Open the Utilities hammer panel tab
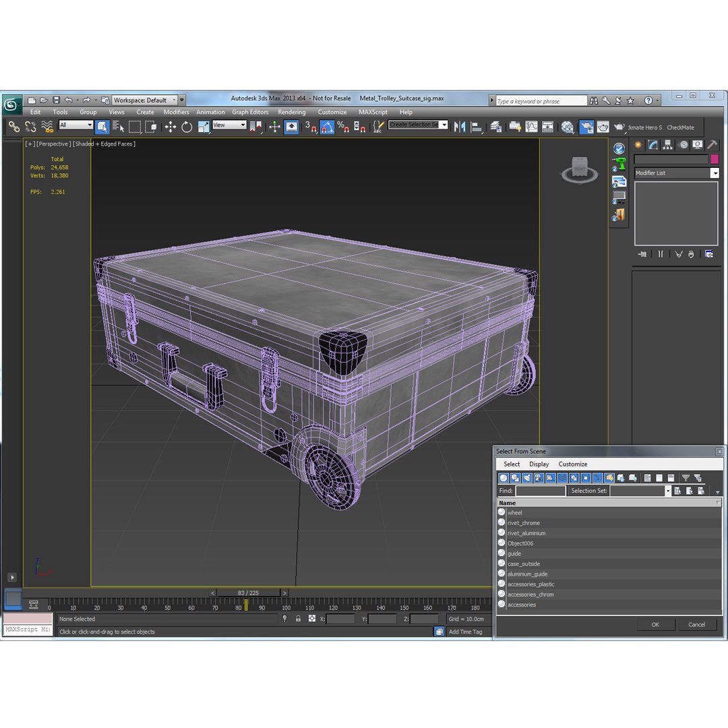This screenshot has height=728, width=728. pyautogui.click(x=712, y=145)
